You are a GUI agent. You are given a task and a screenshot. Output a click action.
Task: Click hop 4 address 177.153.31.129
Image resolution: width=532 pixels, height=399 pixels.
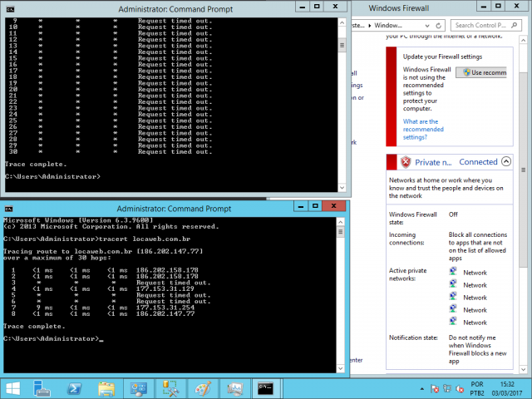coord(165,288)
